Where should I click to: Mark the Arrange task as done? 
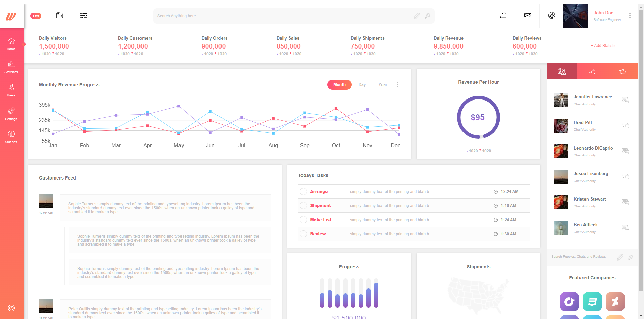pyautogui.click(x=303, y=191)
